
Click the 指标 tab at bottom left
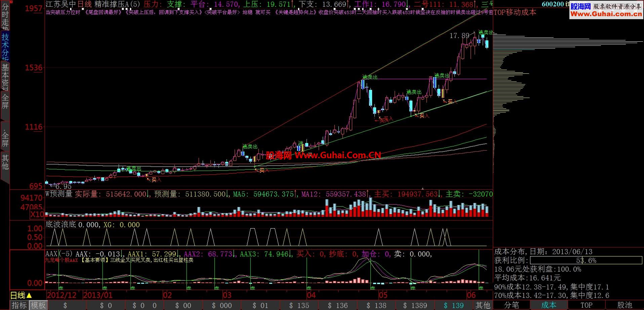19,305
